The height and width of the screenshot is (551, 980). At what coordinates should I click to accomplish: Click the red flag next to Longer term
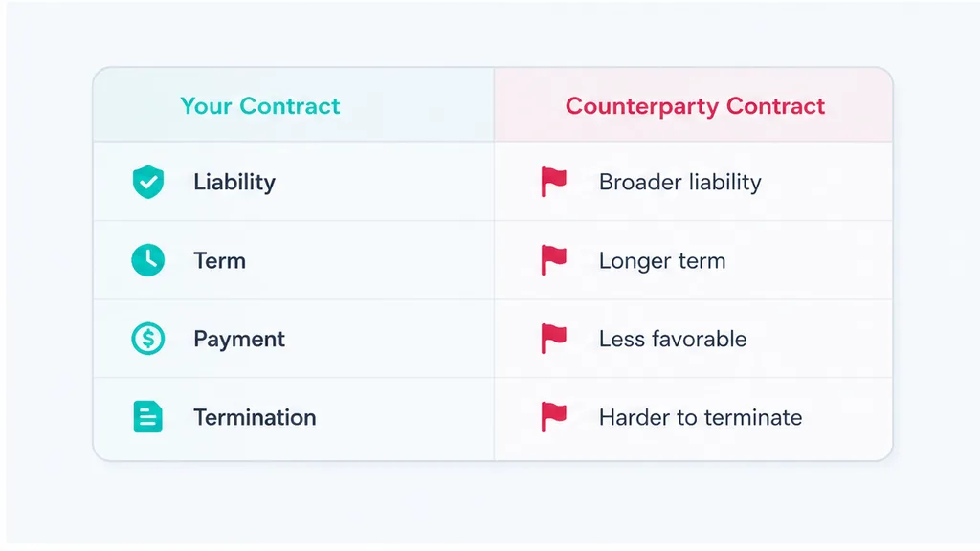point(554,260)
